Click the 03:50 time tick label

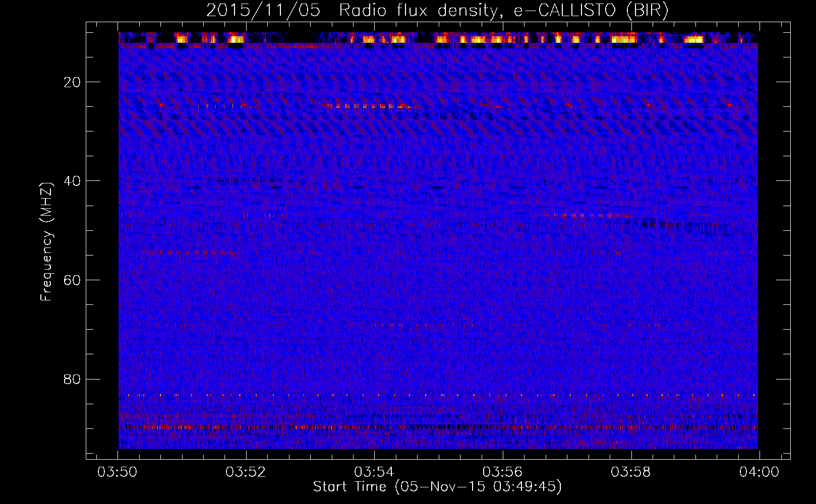coord(118,472)
